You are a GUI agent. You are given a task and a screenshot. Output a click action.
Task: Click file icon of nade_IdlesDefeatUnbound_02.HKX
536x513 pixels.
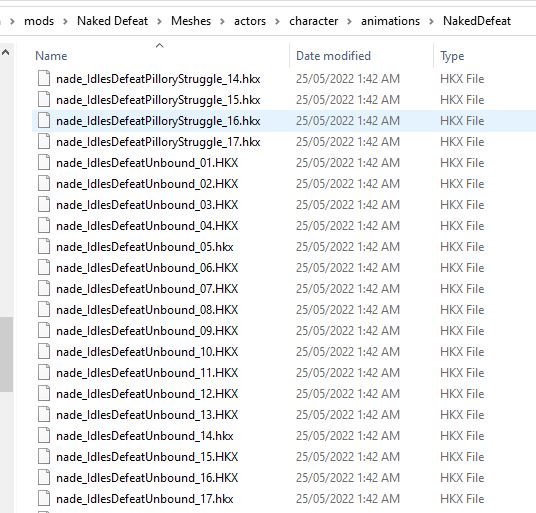point(44,184)
